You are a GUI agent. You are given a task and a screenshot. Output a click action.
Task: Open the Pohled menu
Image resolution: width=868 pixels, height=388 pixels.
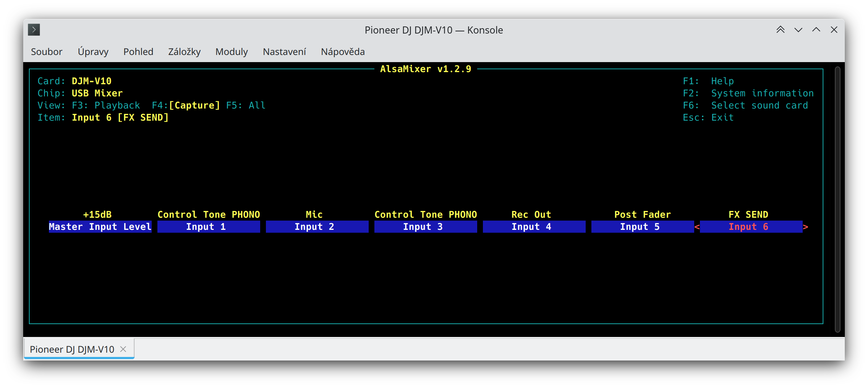(x=138, y=52)
